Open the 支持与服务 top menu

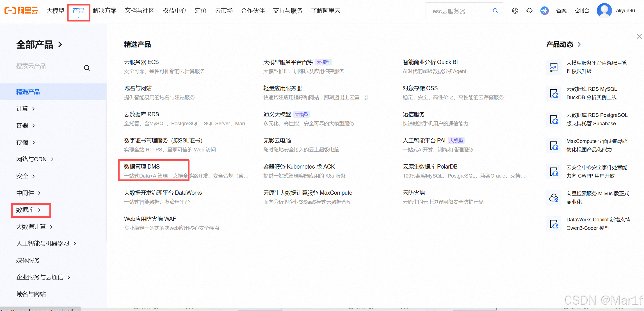[x=288, y=11]
